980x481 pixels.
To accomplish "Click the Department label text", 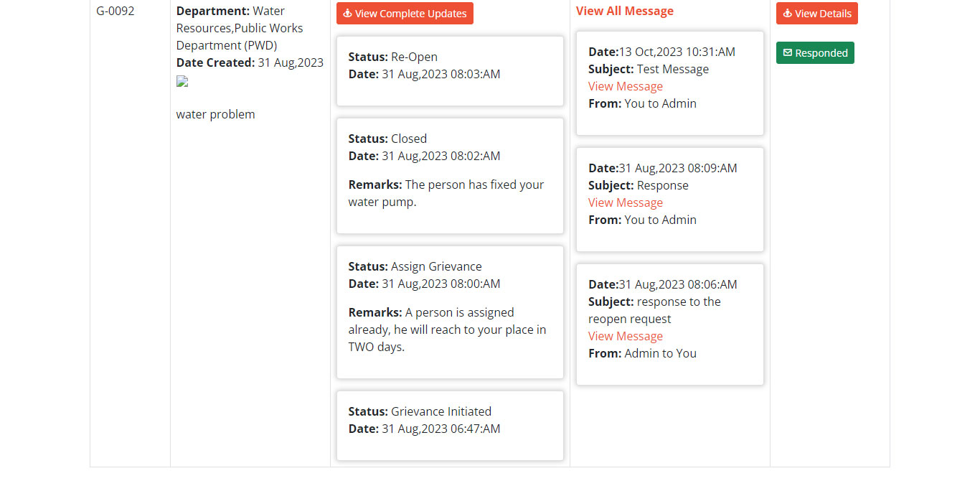I will click(212, 11).
